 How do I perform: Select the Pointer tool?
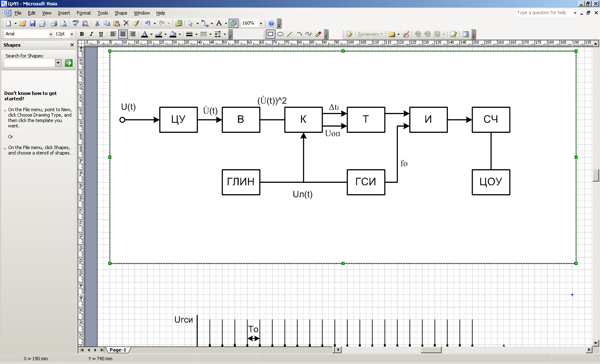[x=190, y=23]
